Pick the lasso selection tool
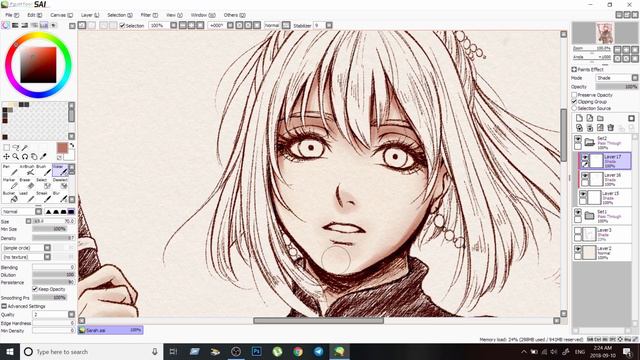 tap(16, 148)
